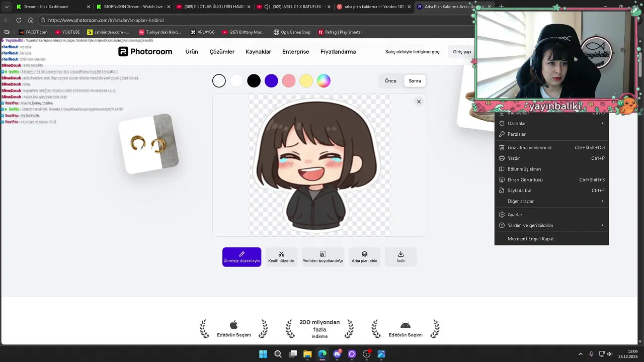Screen dimensions: 644x362
Task: Open the sahibinden.com bookmark
Action: [x=108, y=32]
